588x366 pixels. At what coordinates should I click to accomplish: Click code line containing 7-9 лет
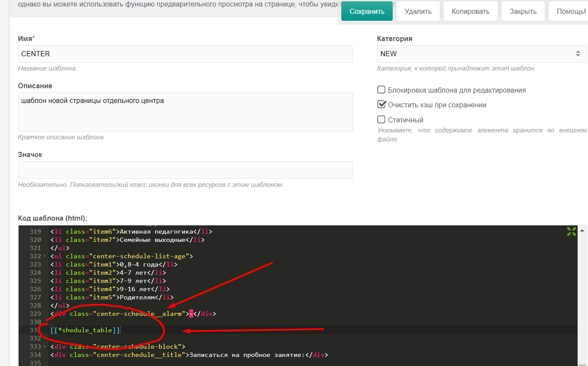point(108,281)
